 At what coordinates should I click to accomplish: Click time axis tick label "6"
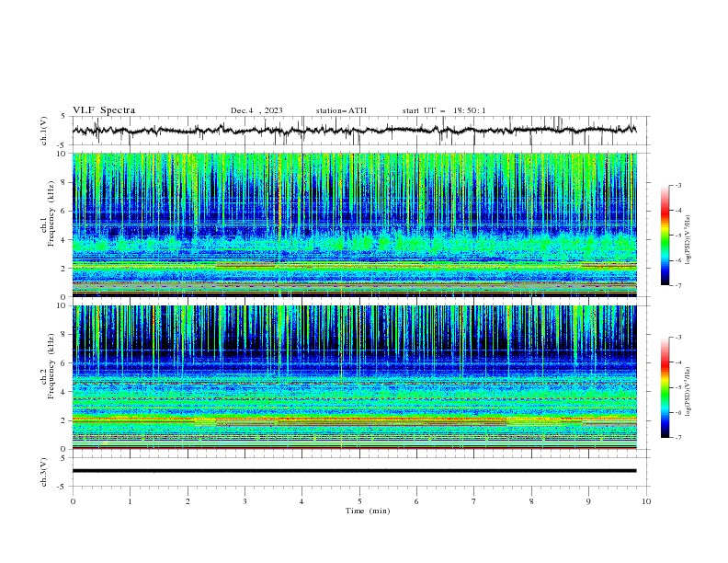[x=416, y=501]
